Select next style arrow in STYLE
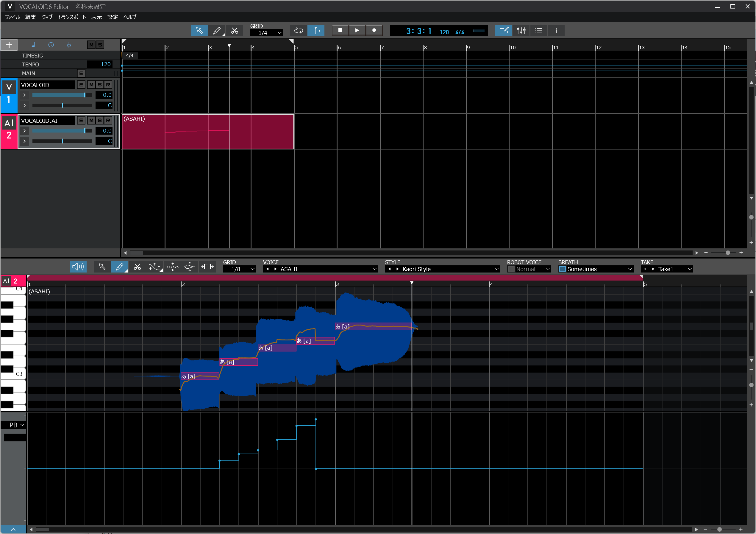The image size is (756, 534). 398,269
